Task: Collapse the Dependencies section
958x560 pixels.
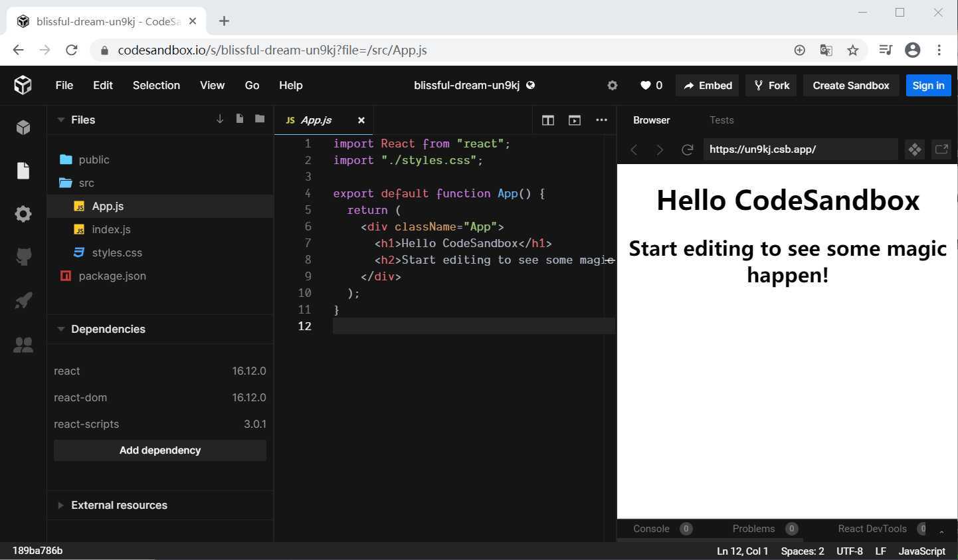Action: coord(61,329)
